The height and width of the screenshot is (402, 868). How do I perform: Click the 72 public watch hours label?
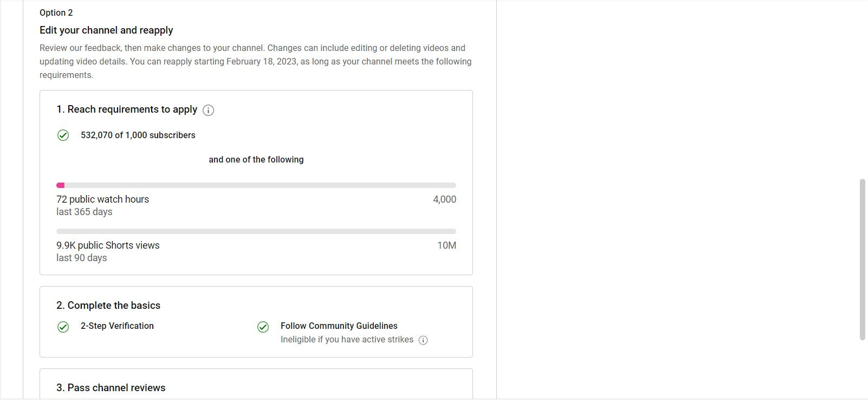(x=102, y=199)
